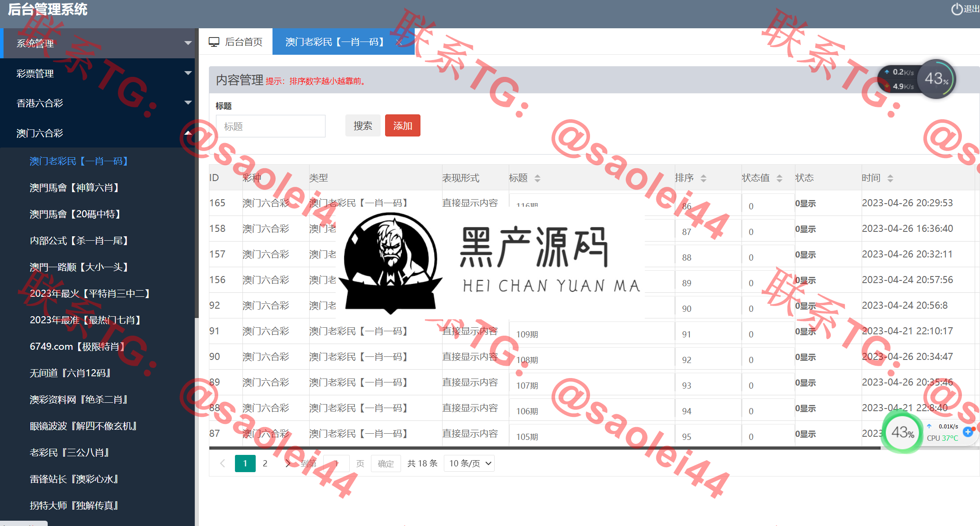Image resolution: width=980 pixels, height=526 pixels.
Task: Click the 到第 page number input
Action: 337,463
